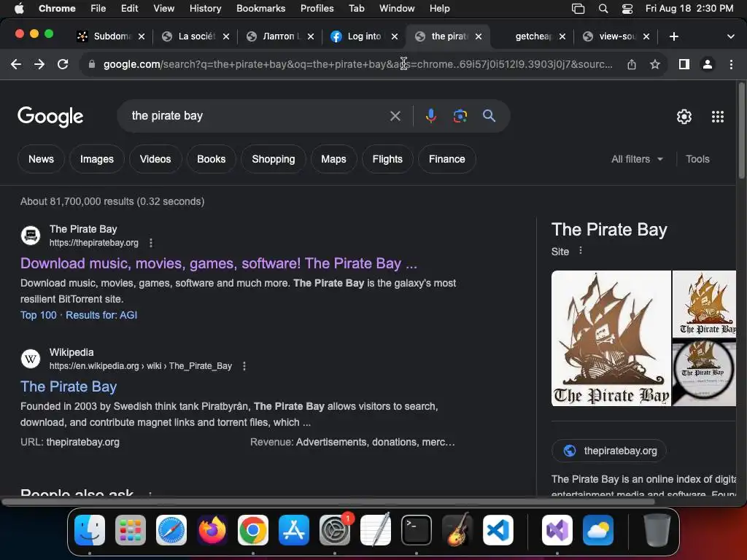Open more options for Wikipedia result
Image resolution: width=747 pixels, height=560 pixels.
tap(244, 366)
